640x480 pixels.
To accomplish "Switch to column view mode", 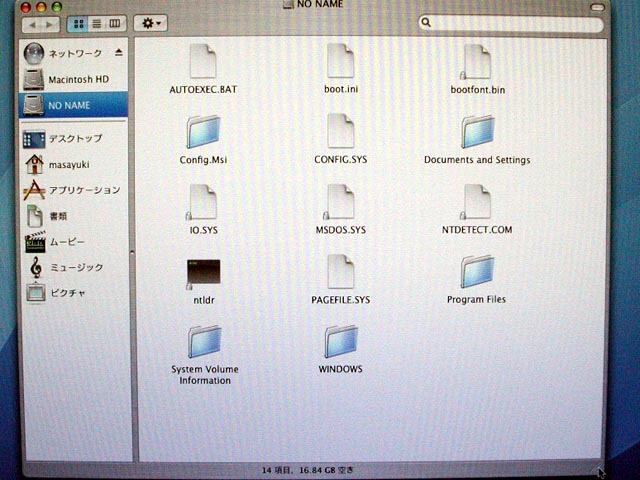I will 115,22.
